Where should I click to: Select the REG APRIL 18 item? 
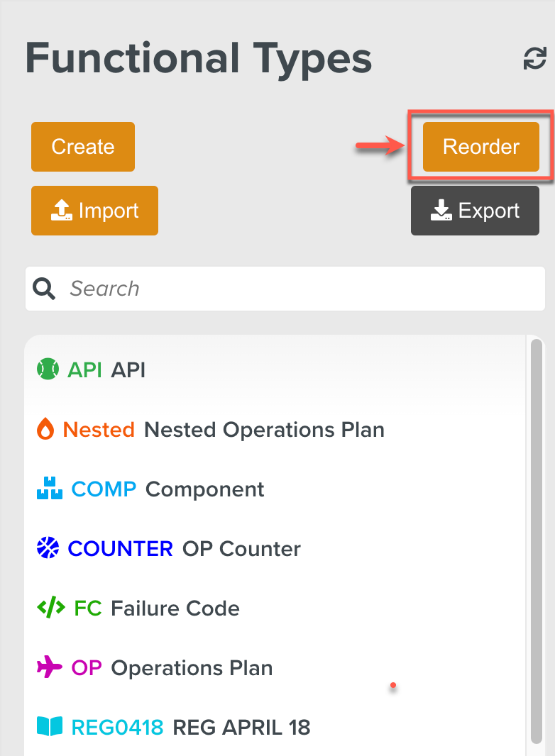(241, 727)
